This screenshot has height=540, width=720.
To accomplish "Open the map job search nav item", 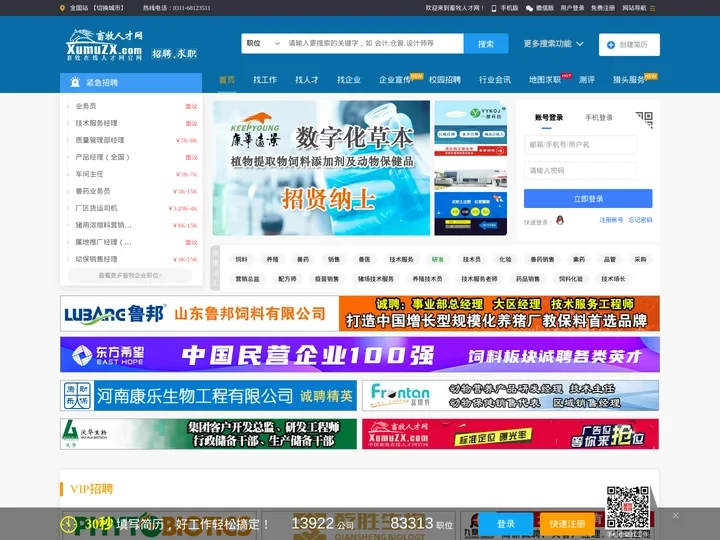I will pos(545,80).
